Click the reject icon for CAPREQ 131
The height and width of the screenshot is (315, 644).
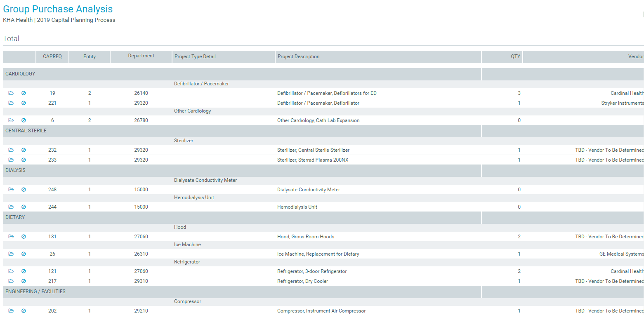(x=24, y=237)
